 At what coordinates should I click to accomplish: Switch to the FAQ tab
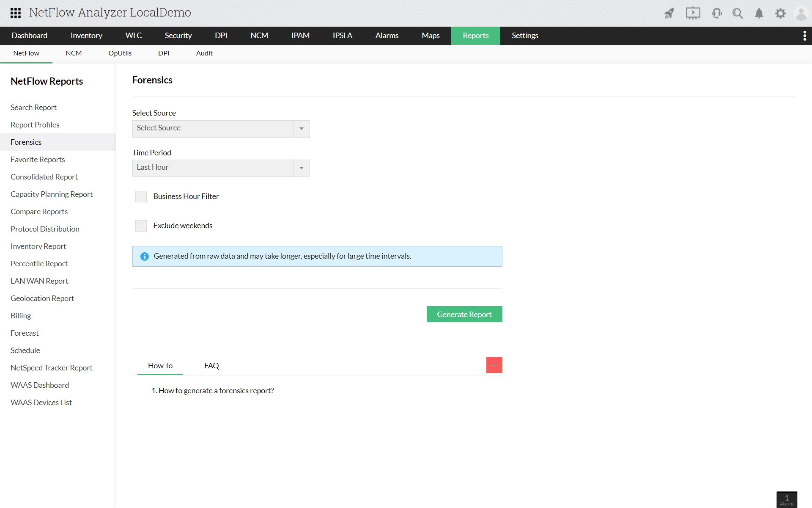tap(211, 365)
